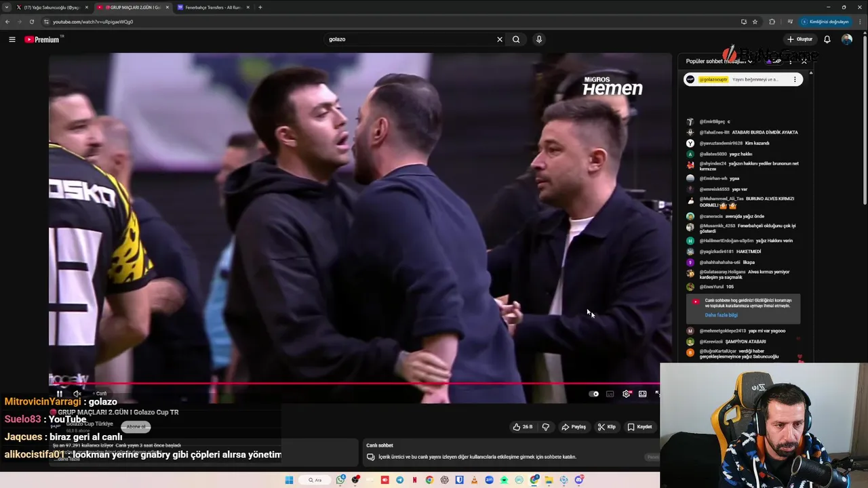Clear the golazo search query
This screenshot has height=488, width=868.
[x=500, y=39]
